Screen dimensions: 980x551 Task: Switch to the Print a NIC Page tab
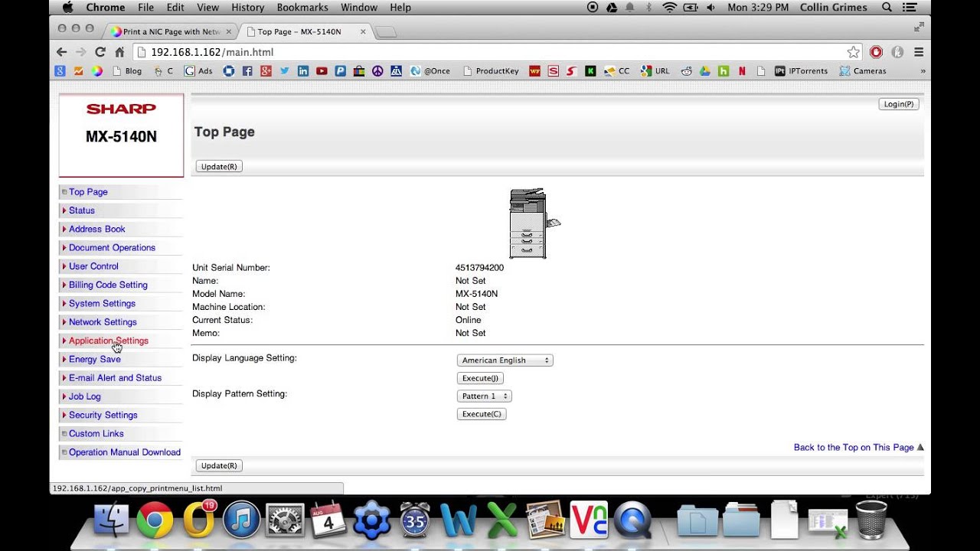pos(171,31)
